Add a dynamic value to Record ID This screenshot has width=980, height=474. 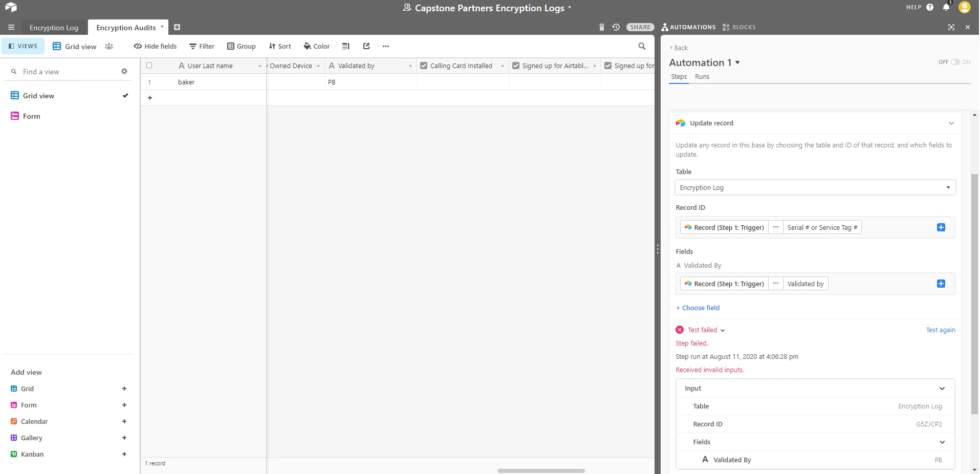pyautogui.click(x=941, y=227)
